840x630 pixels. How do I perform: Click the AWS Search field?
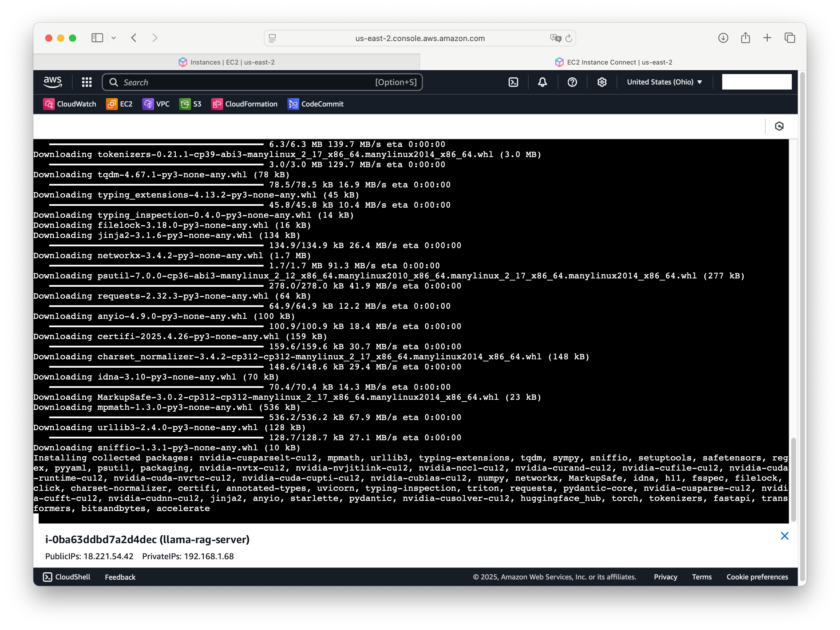(262, 82)
